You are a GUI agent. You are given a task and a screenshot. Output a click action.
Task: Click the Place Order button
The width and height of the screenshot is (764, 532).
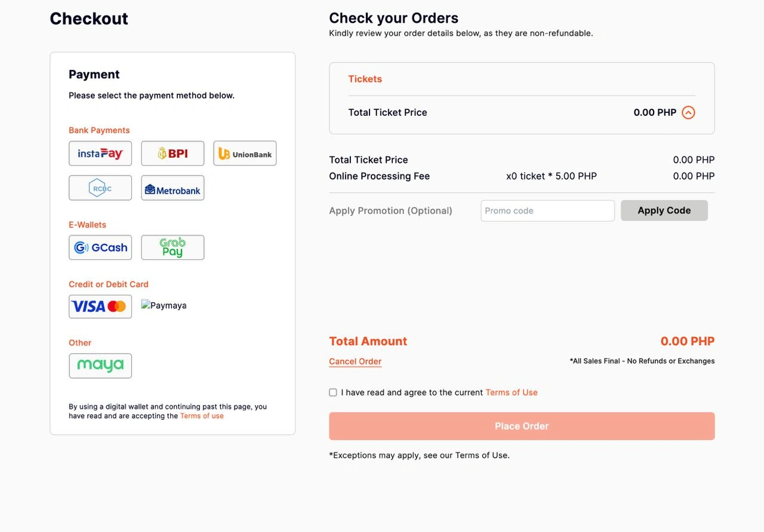click(x=522, y=426)
